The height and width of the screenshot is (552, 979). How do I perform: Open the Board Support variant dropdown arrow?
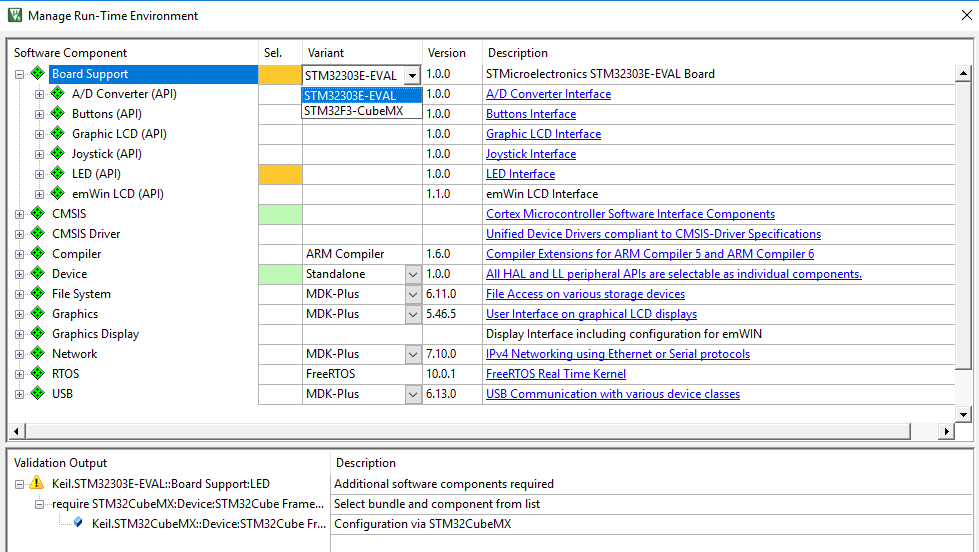[412, 76]
